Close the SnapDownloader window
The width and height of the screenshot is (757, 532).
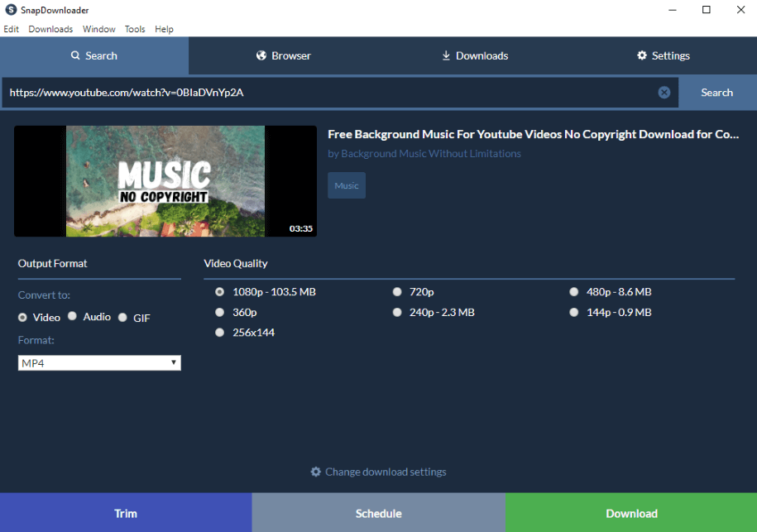tap(740, 10)
